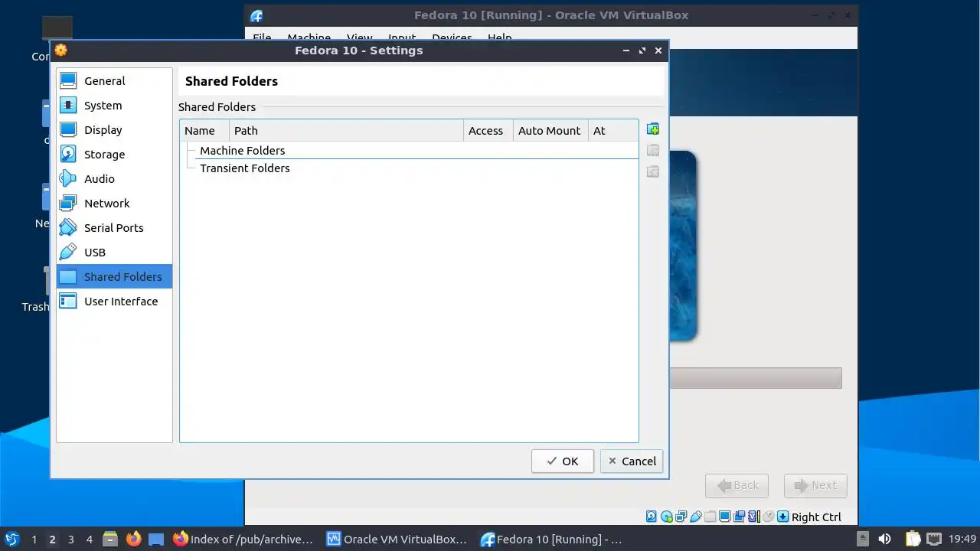Screen dimensions: 980x551
Task: Click the remove shared folder icon
Action: (x=653, y=172)
